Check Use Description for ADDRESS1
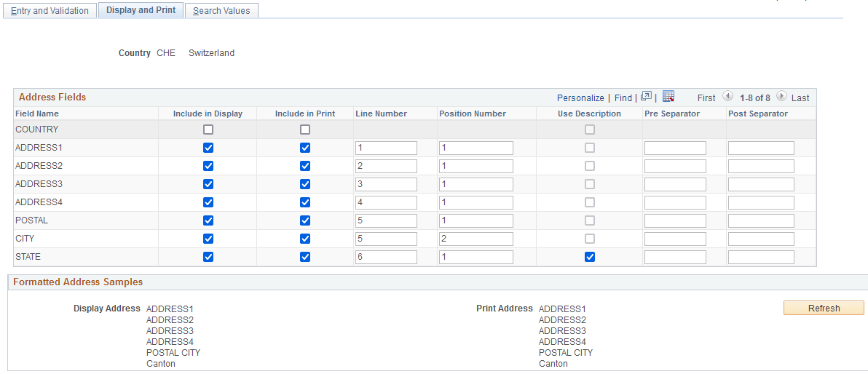 tap(590, 148)
